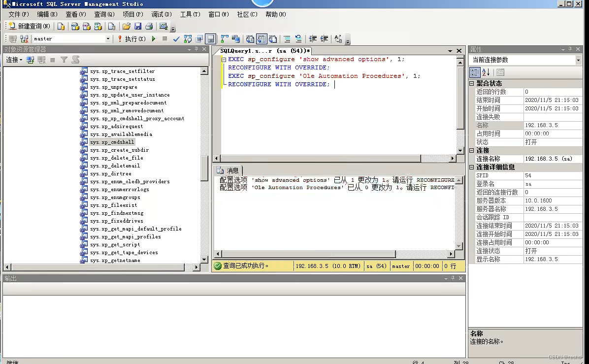
Task: Open the current connection parameters dropdown
Action: [x=578, y=60]
